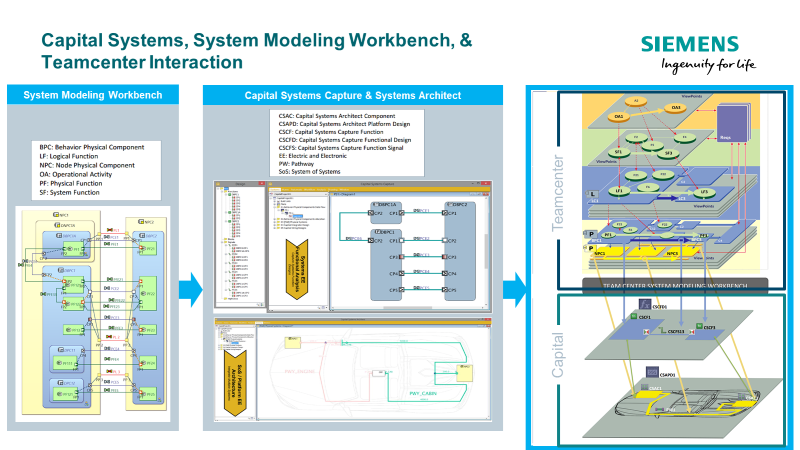Viewport: 800px width, 450px height.
Task: Click the Capital Systems Capture & Systems Architect header
Action: tap(353, 95)
